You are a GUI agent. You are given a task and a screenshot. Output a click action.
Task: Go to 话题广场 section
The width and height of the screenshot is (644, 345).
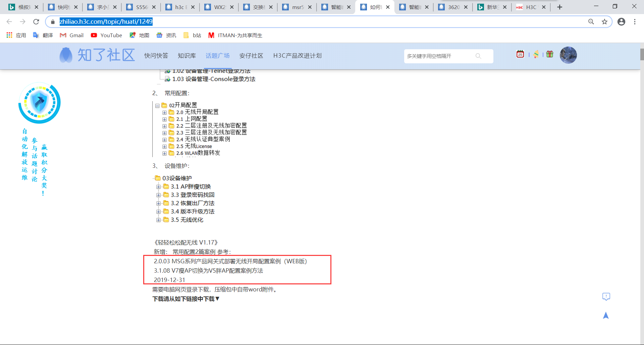[x=218, y=56]
